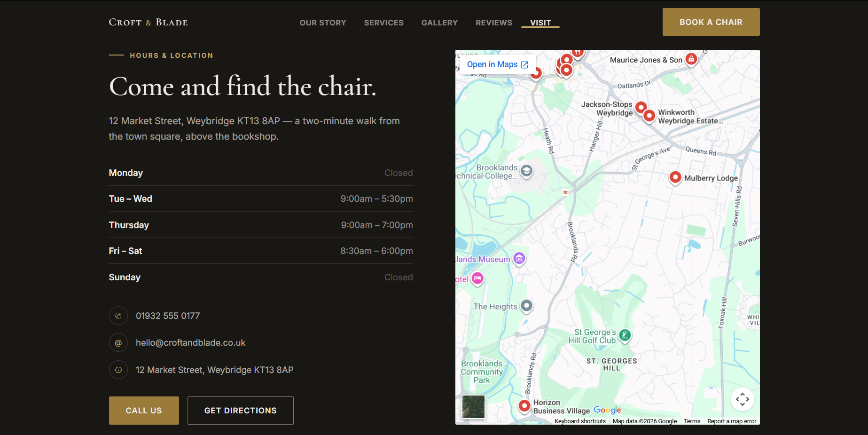Click the Brooklands Museum map icon
This screenshot has width=868, height=435.
coord(519,259)
